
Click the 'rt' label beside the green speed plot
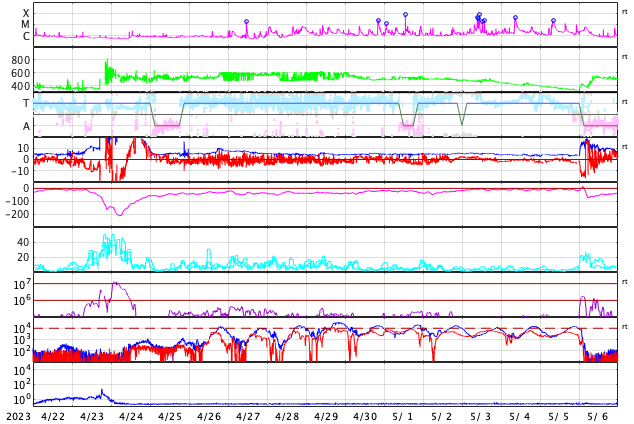click(624, 57)
